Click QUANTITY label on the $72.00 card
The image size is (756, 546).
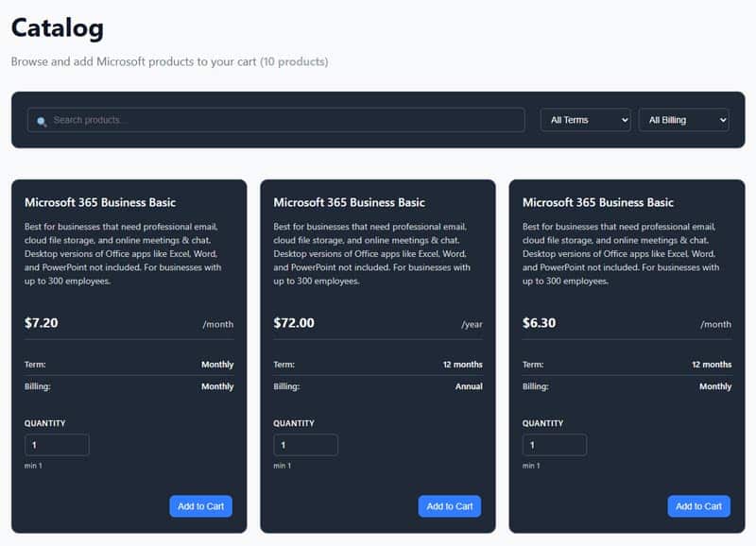(x=294, y=423)
